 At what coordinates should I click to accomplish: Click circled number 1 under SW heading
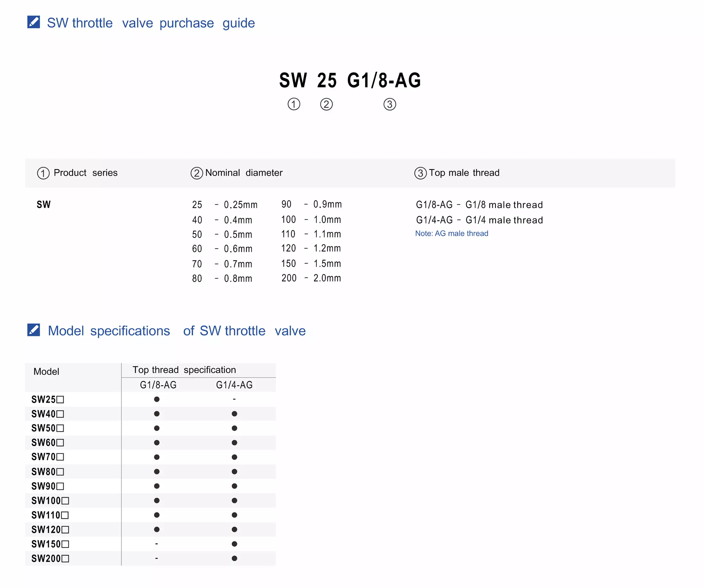[x=294, y=104]
